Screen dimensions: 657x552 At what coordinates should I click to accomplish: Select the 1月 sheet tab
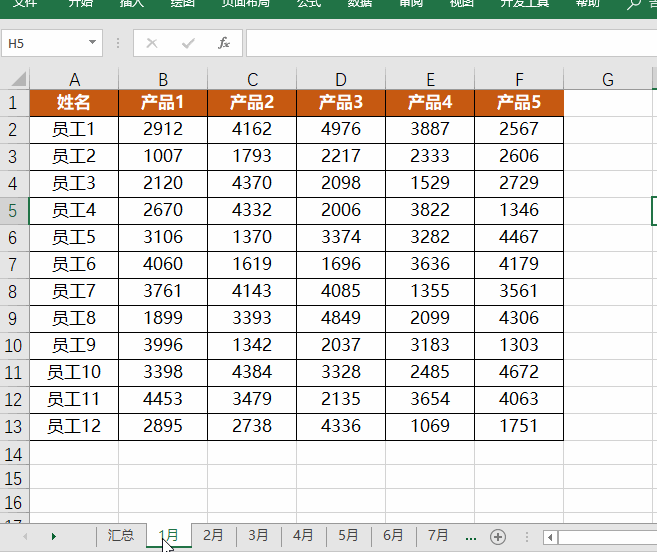click(x=169, y=536)
